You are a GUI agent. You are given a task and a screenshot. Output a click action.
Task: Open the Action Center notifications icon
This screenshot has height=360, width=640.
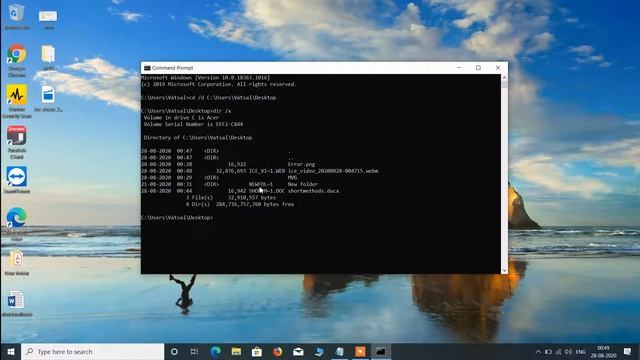click(627, 352)
